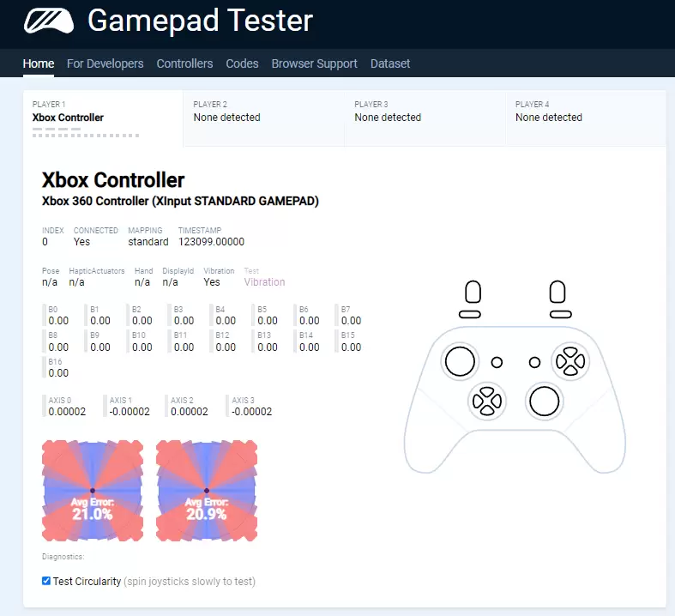The height and width of the screenshot is (616, 675).
Task: Open the Home nav item
Action: 39,63
